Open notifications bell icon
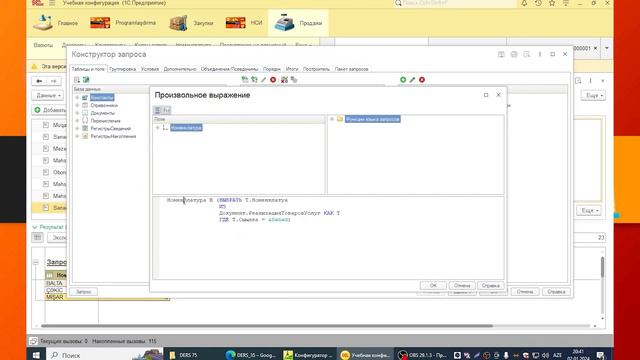This screenshot has height=360, width=640. (x=524, y=3)
